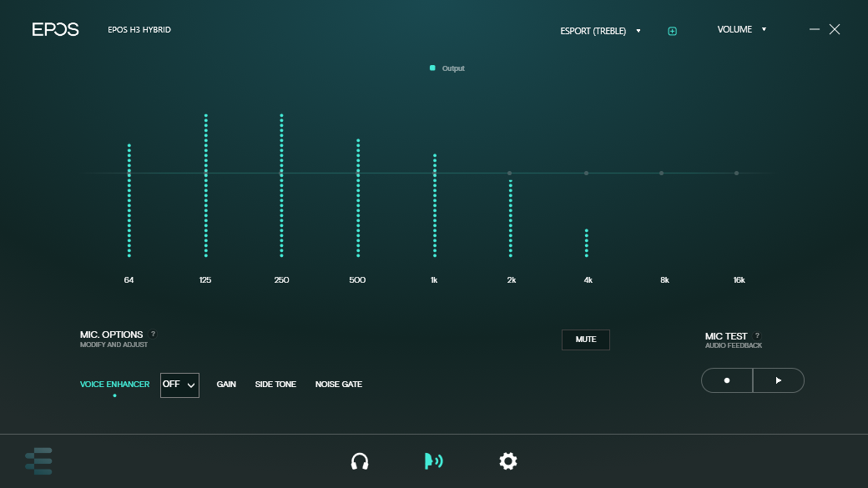
Task: Add new preset with the plus icon
Action: (672, 31)
